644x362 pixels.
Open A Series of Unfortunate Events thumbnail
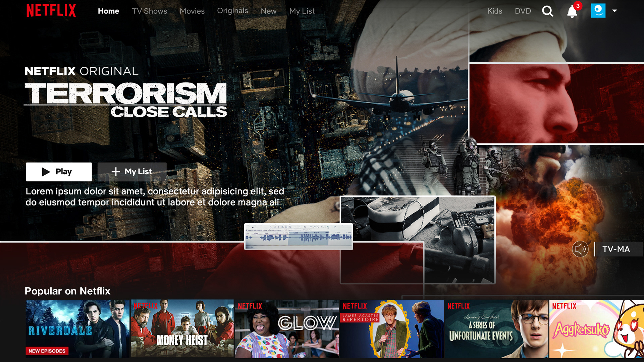click(496, 329)
